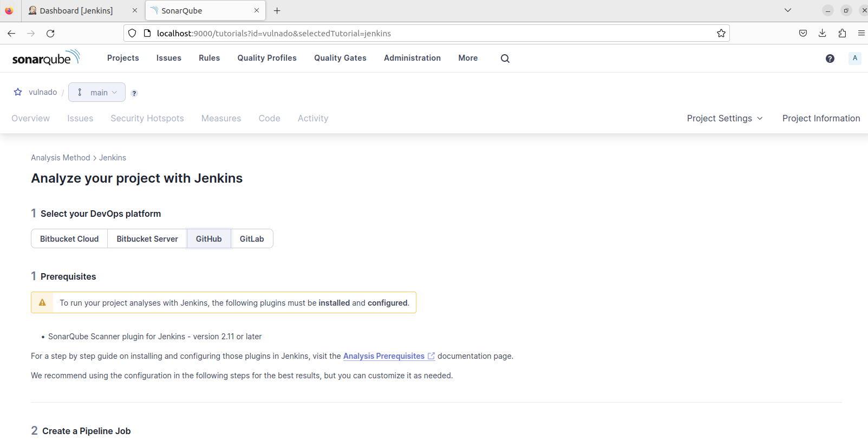Viewport: 868px width, 439px height.
Task: Click the branch help question mark icon
Action: point(134,93)
